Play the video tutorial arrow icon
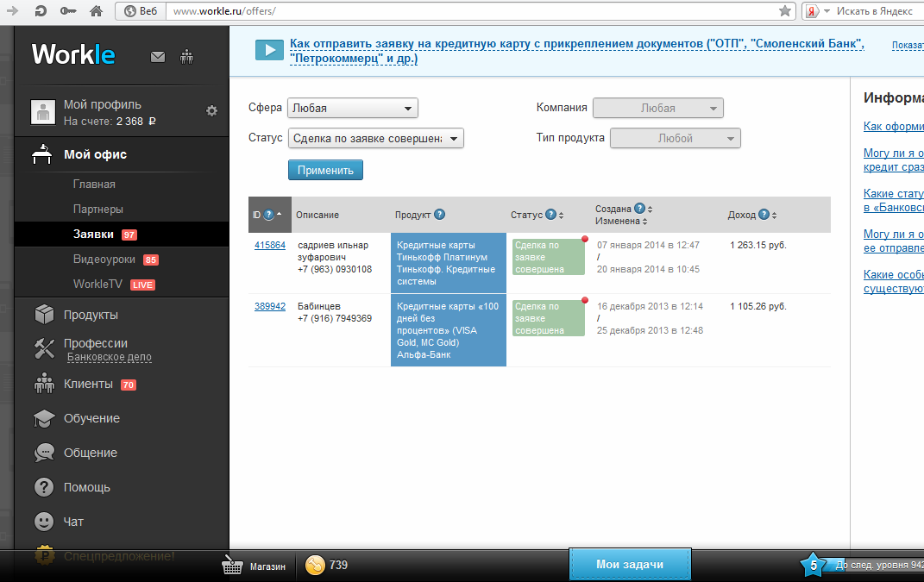Screen dimensions: 924x582 [x=270, y=50]
